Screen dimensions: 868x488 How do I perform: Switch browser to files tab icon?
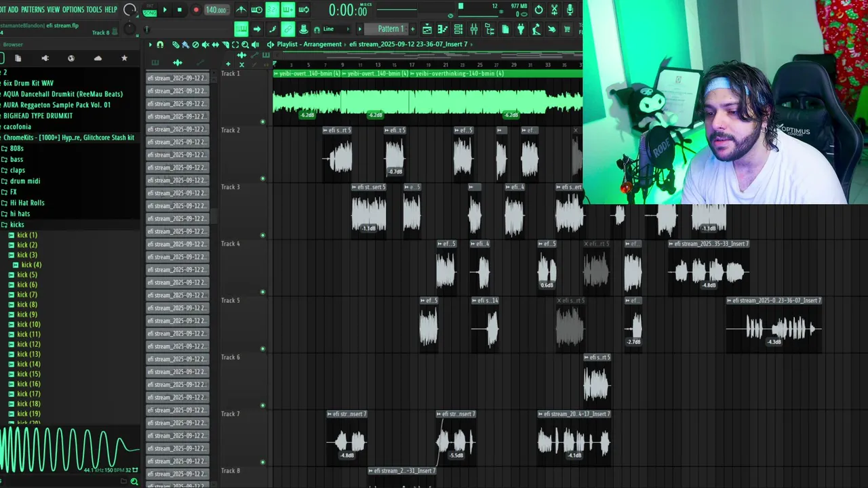[18, 58]
